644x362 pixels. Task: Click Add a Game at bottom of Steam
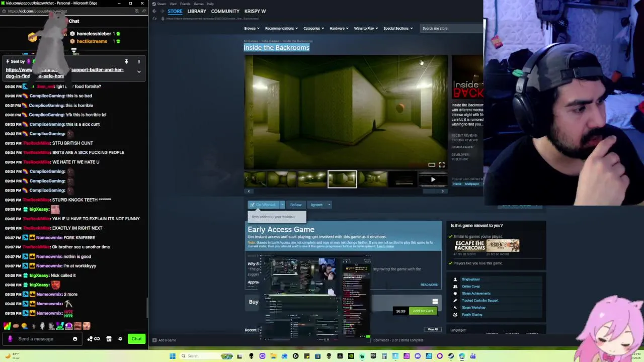(x=164, y=340)
